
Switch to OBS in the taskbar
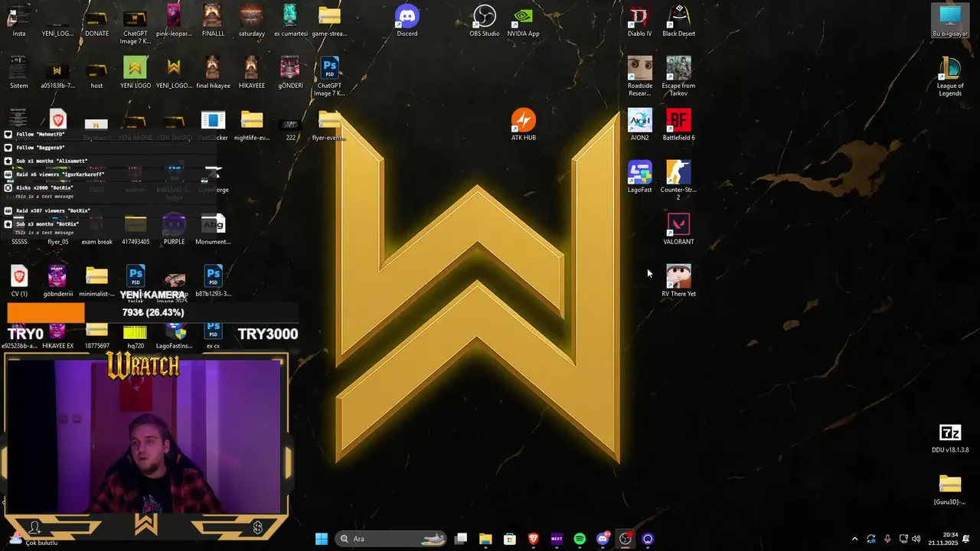626,539
